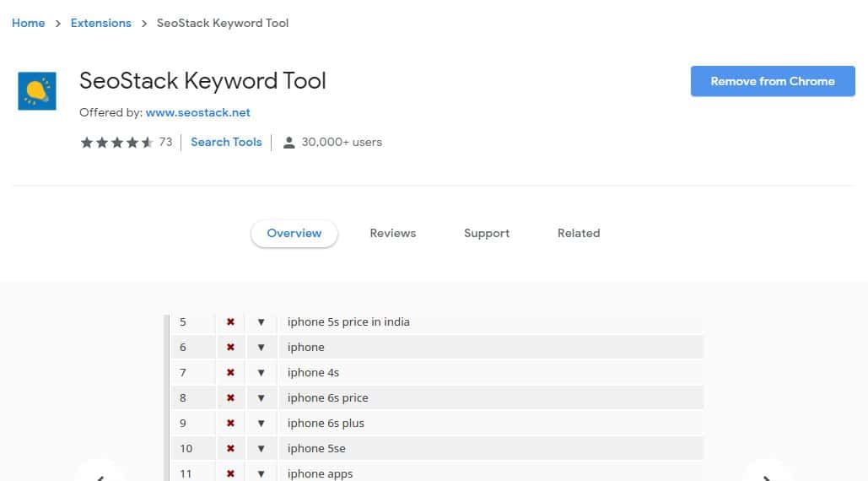Click the users person icon

click(x=288, y=143)
